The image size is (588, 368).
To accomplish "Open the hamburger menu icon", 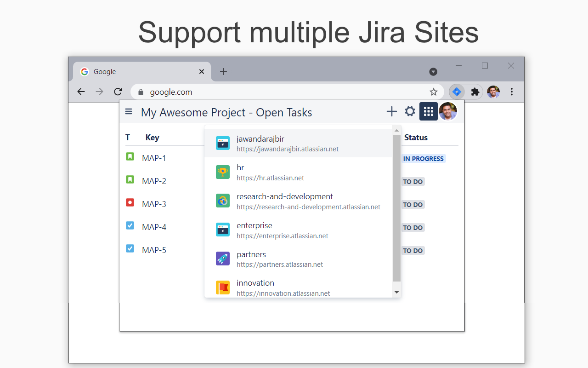I will tap(129, 112).
